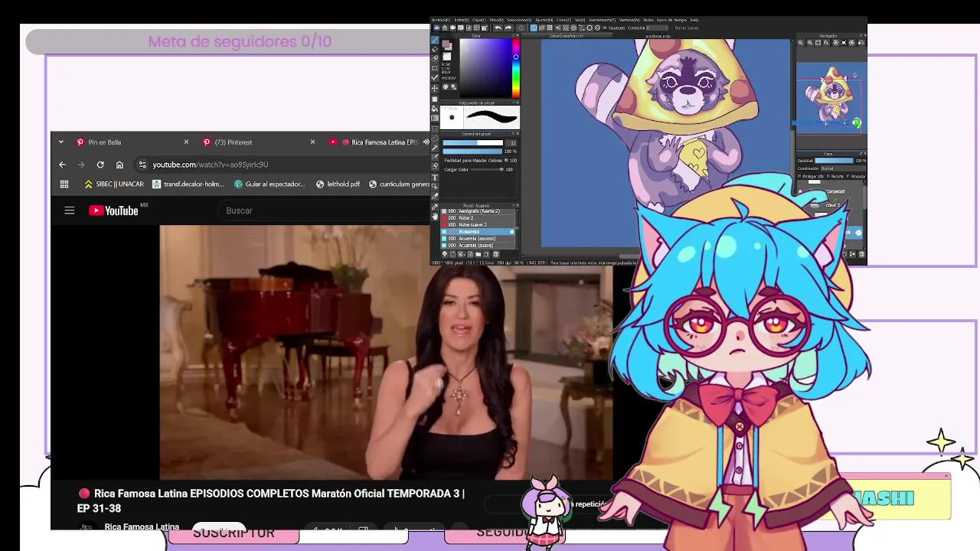Click the folder icon below the brush list

pos(478,254)
